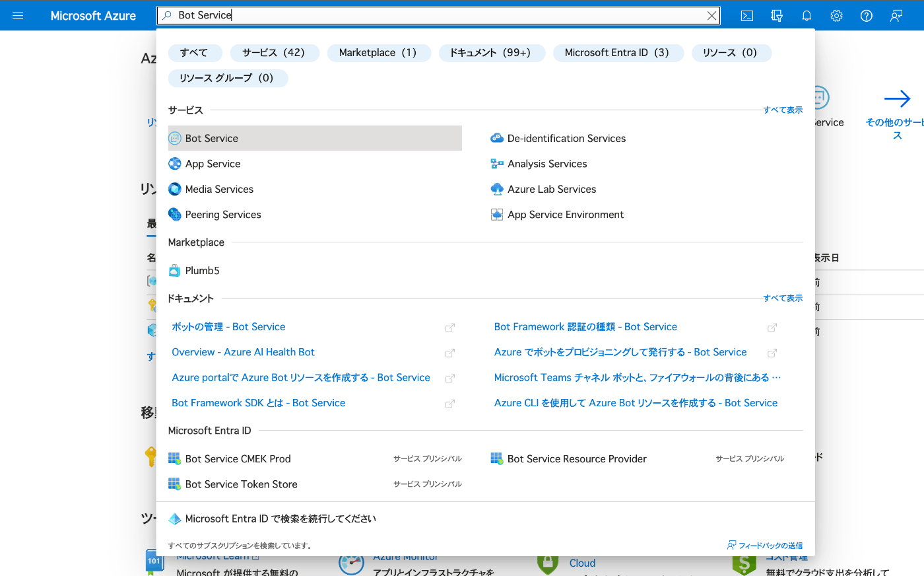The image size is (924, 576).
Task: Click external-link icon beside Bot Framework 認証の種類
Action: pos(772,328)
